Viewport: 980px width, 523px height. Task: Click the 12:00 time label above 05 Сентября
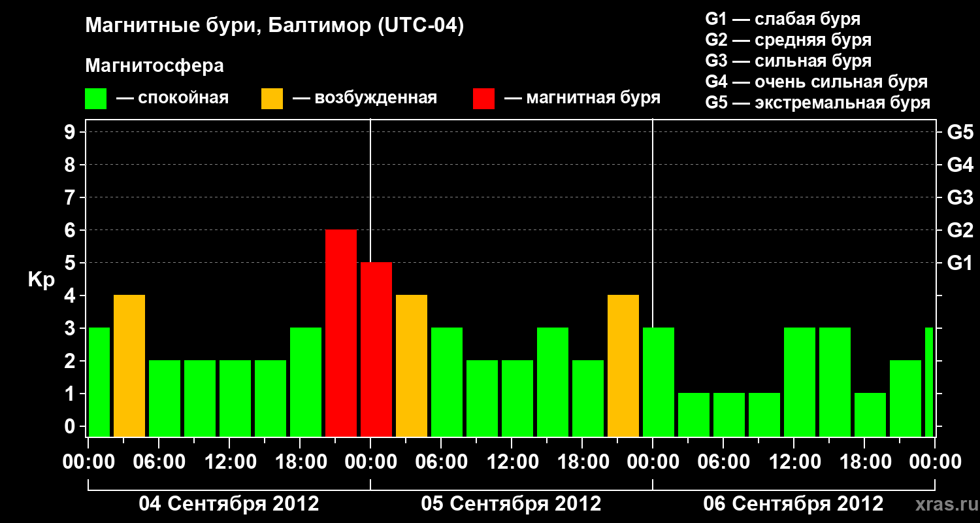(512, 462)
